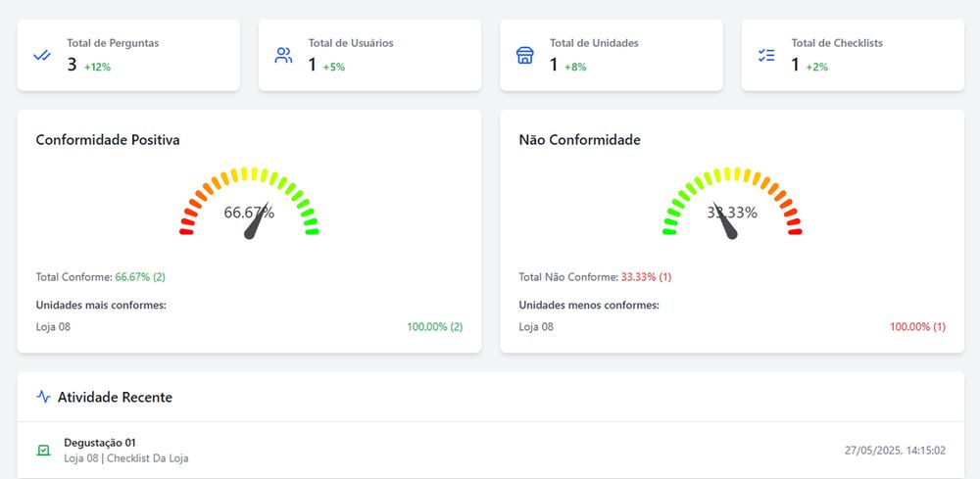Select Loja 08 under Unidades mais conformes

pos(53,326)
